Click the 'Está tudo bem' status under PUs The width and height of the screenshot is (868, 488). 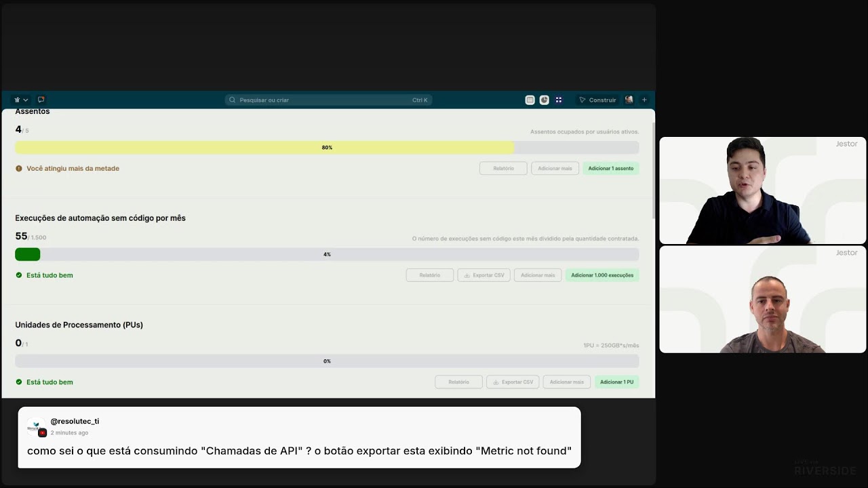click(x=44, y=382)
